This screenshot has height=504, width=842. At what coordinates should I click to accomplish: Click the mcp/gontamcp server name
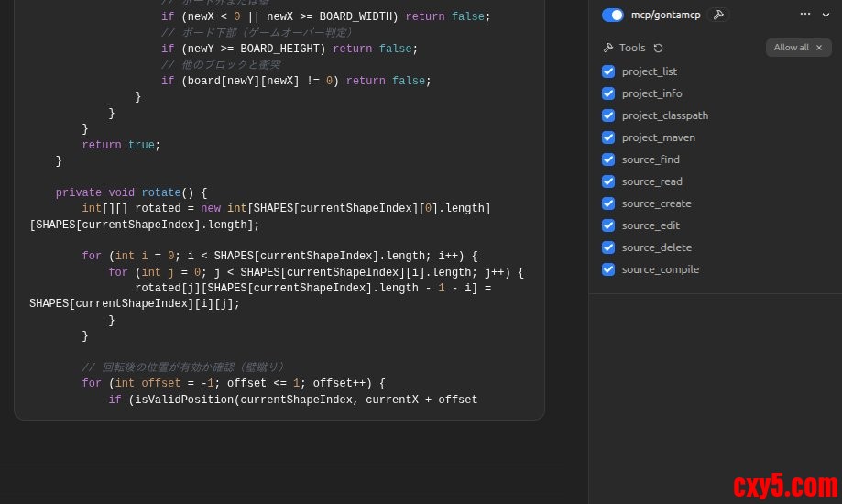point(665,15)
